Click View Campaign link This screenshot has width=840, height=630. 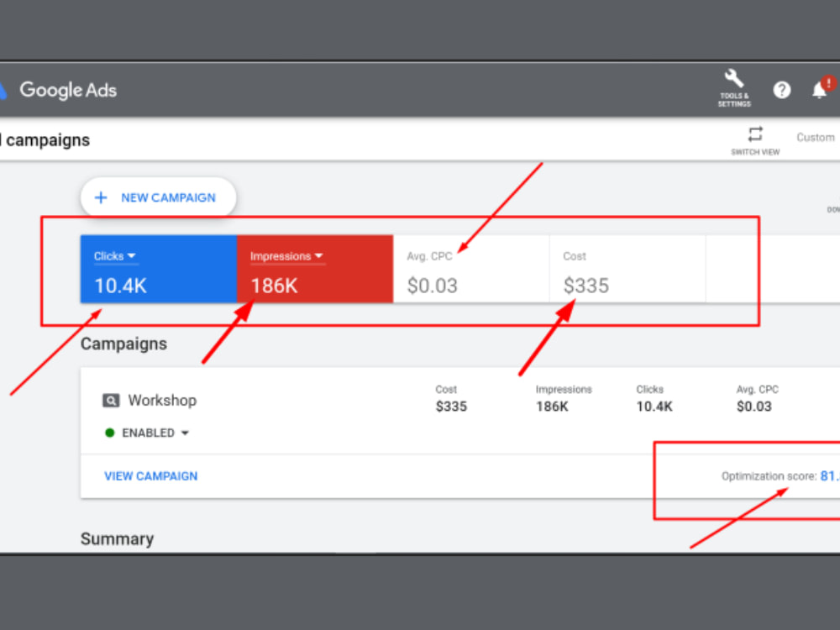150,475
